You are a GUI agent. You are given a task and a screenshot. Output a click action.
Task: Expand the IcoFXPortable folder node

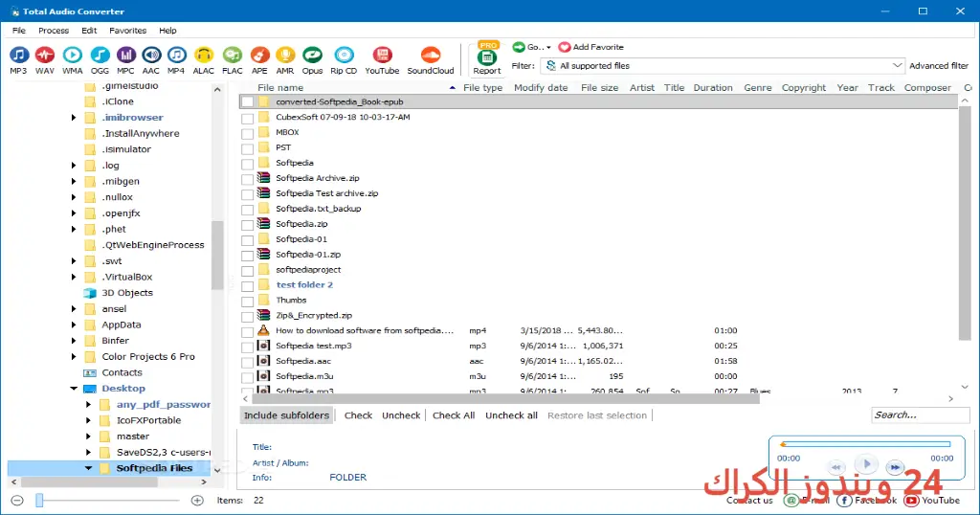pos(89,420)
